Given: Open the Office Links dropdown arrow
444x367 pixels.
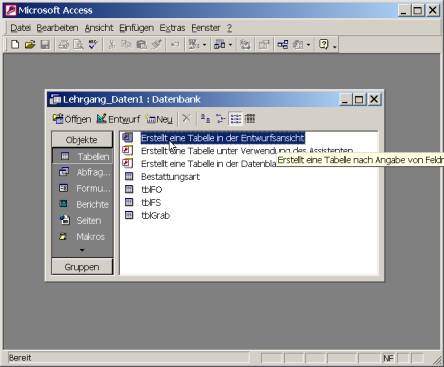Looking at the screenshot, I should [204, 45].
